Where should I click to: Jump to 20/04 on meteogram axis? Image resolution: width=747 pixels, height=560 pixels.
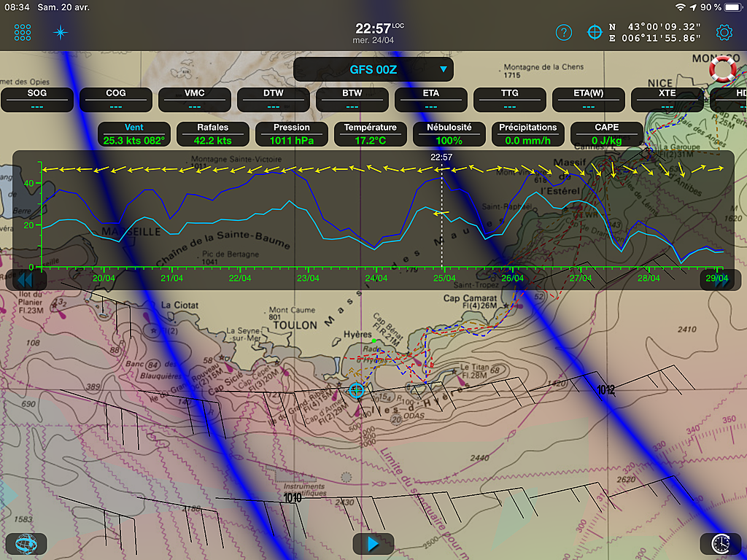[104, 278]
